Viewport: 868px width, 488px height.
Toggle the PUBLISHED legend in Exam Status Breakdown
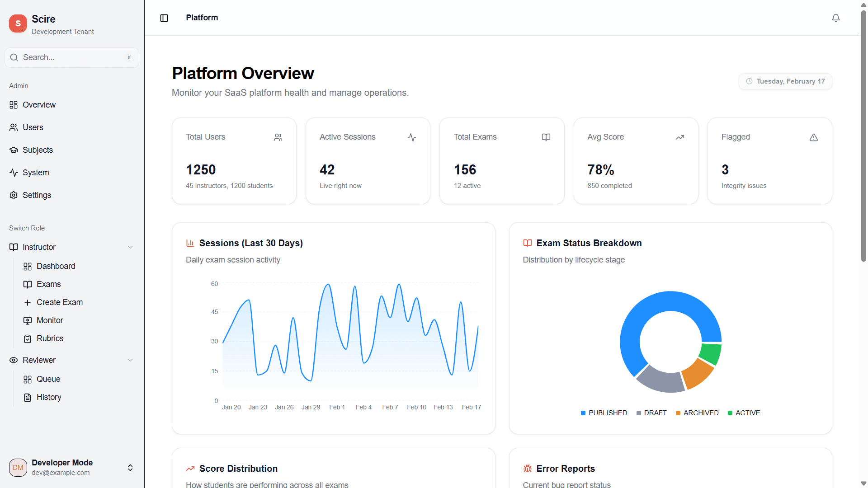[x=604, y=413]
